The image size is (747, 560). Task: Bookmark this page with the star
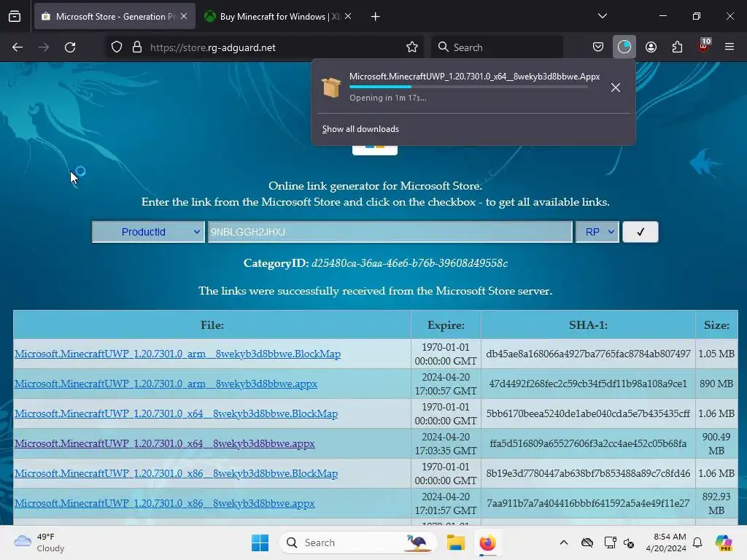pyautogui.click(x=412, y=47)
